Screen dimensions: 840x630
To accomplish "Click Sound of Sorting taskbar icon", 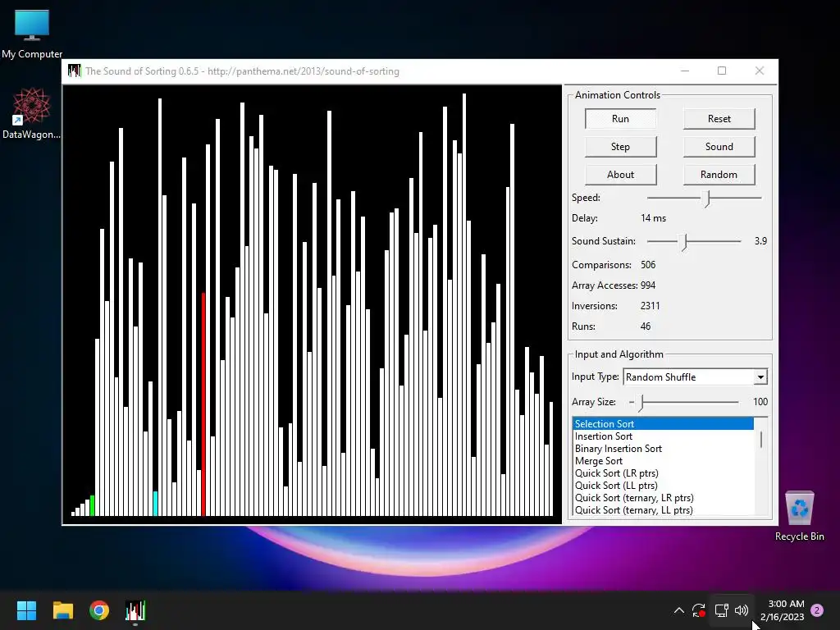I will [135, 610].
